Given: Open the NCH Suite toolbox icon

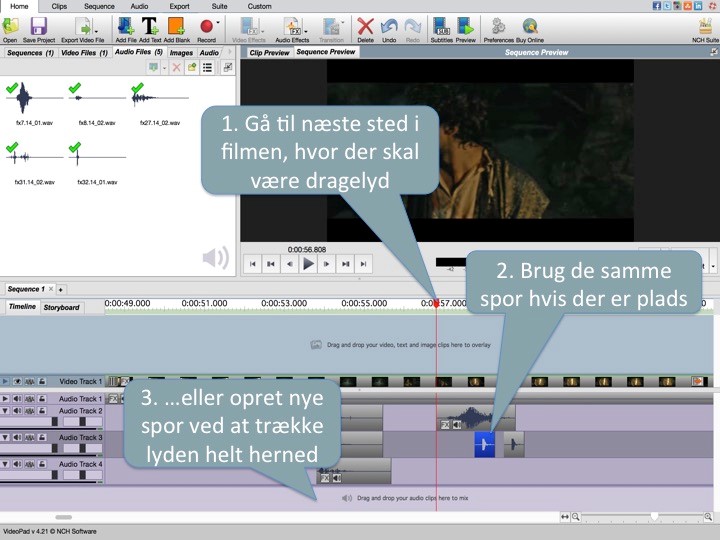Looking at the screenshot, I should coord(705,27).
